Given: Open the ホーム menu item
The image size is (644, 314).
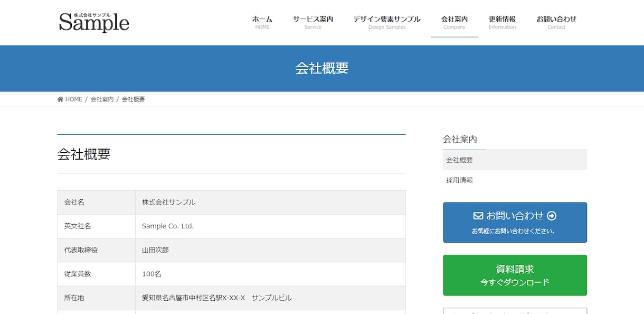Looking at the screenshot, I should coord(262,22).
